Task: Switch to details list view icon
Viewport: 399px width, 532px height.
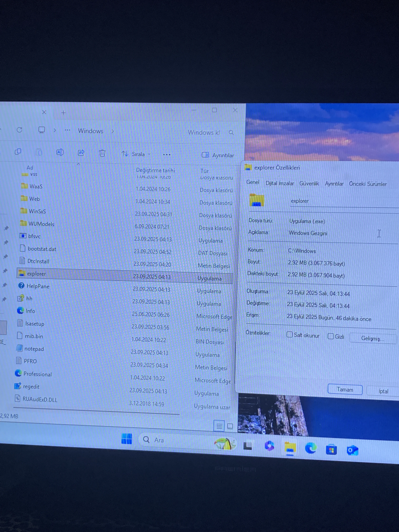Action: coord(219,426)
